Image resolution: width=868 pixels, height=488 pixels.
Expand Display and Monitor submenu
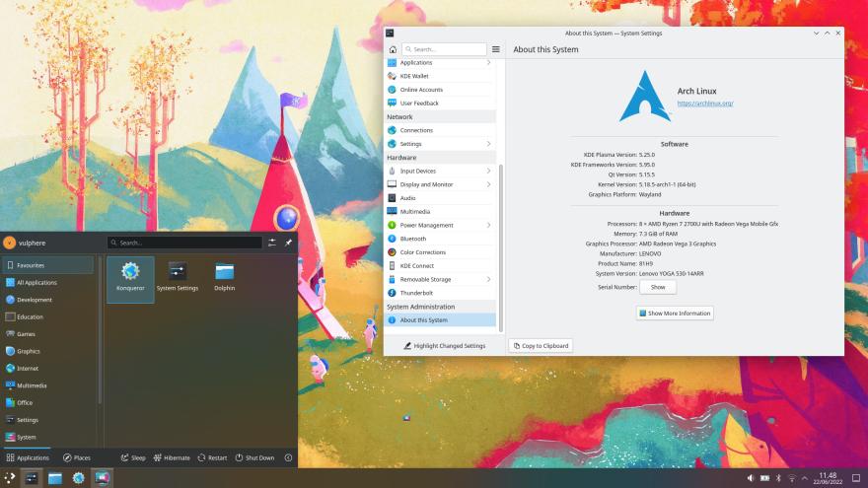(488, 184)
